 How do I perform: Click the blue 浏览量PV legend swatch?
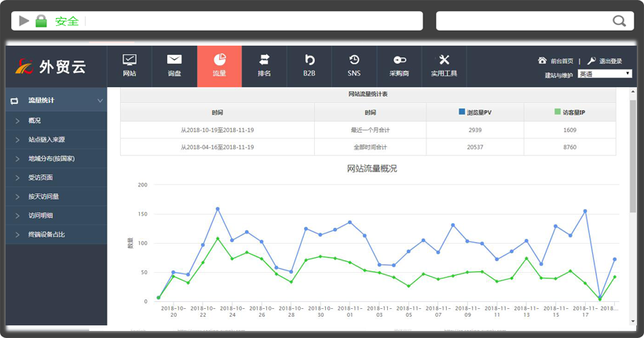click(462, 112)
